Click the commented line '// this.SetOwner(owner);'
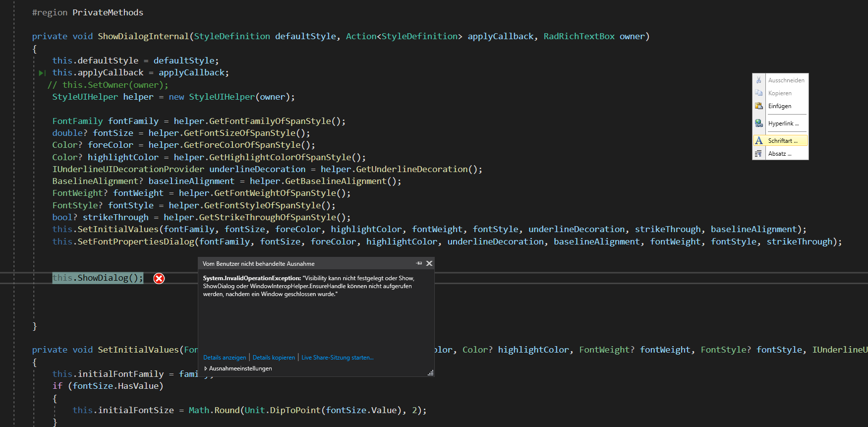The width and height of the screenshot is (868, 427). point(108,85)
